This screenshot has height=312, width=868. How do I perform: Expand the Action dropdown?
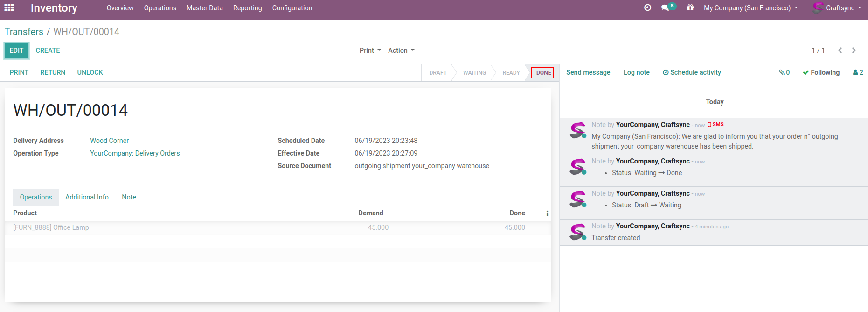[x=401, y=50]
